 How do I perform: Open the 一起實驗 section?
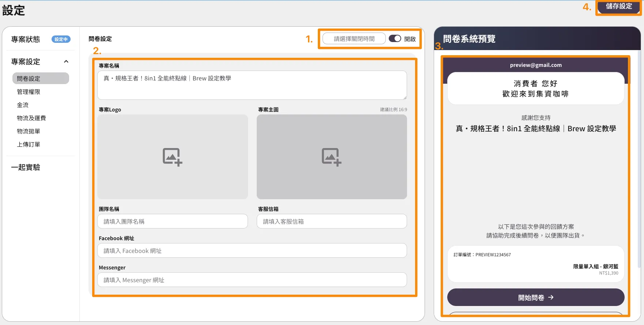coord(26,167)
